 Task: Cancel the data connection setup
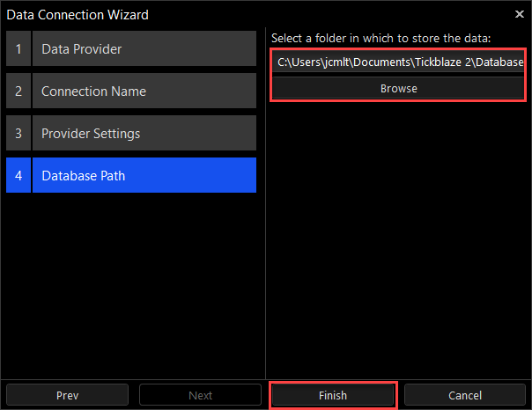[x=464, y=395]
